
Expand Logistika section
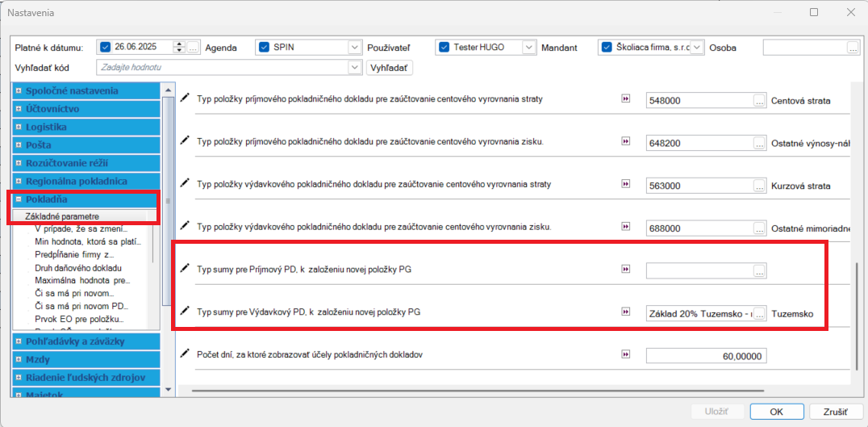point(19,127)
